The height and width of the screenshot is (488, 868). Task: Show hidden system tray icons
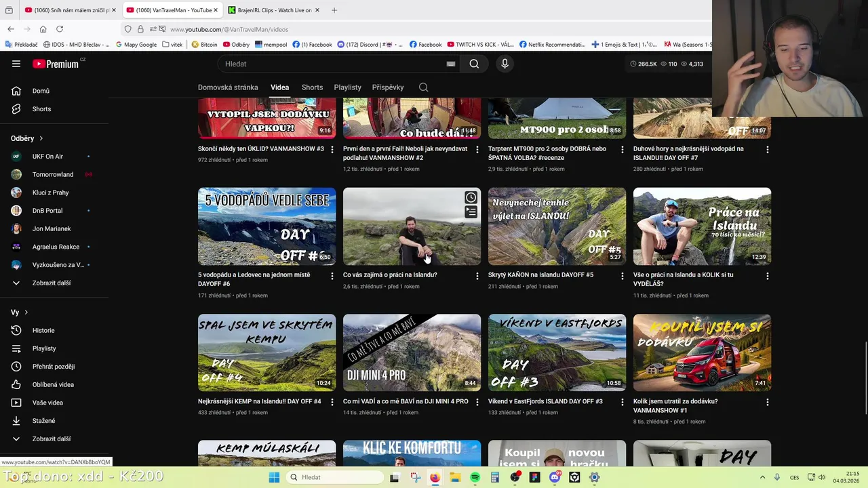click(x=762, y=477)
